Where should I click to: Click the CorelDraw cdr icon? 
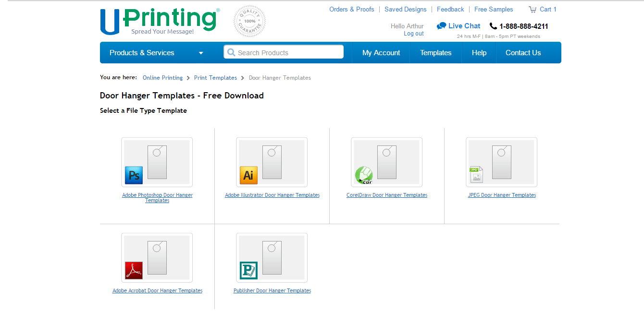[364, 175]
